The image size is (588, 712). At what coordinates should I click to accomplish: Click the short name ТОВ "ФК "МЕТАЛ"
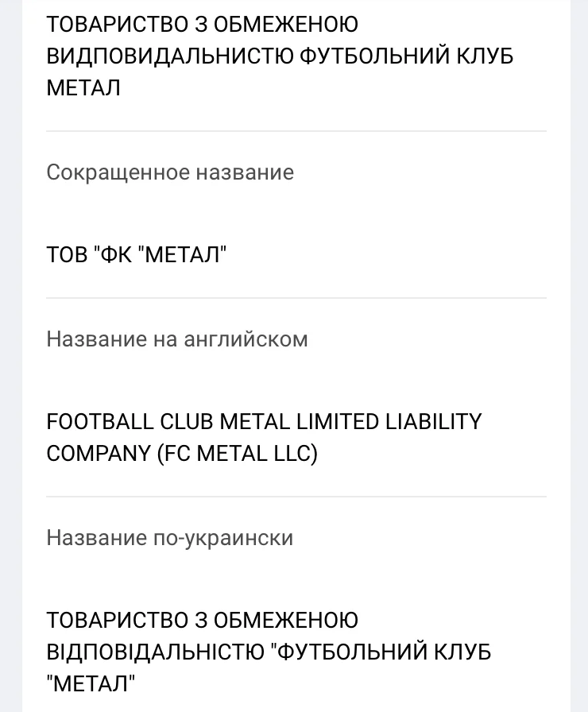[137, 255]
